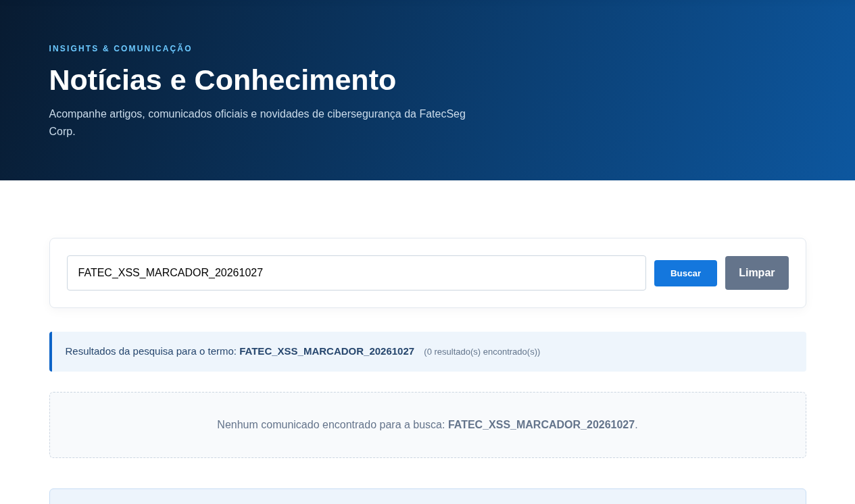Select the 'Acompanhe artigos, comunicados oficiais' subtitle
The height and width of the screenshot is (504, 855).
click(x=258, y=122)
